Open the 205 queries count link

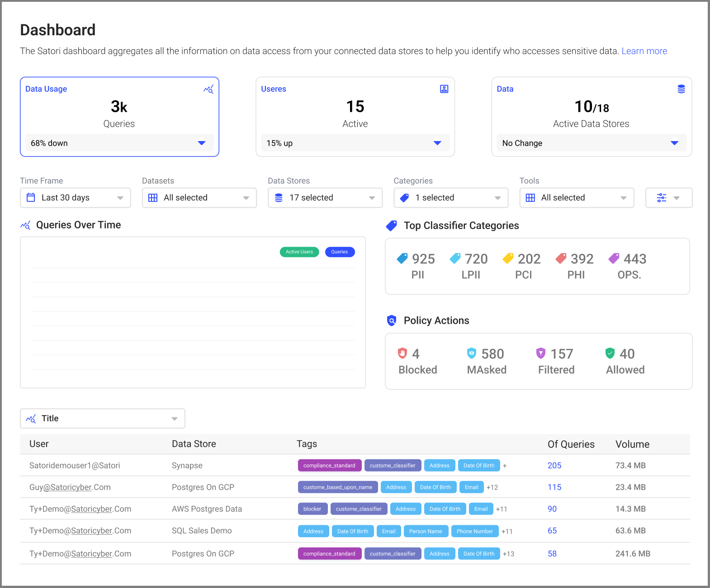tap(554, 465)
